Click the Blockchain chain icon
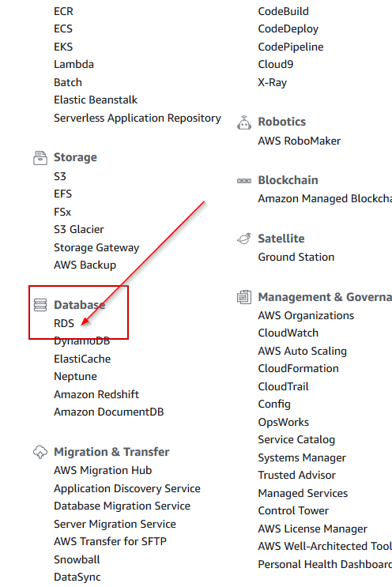 click(244, 181)
